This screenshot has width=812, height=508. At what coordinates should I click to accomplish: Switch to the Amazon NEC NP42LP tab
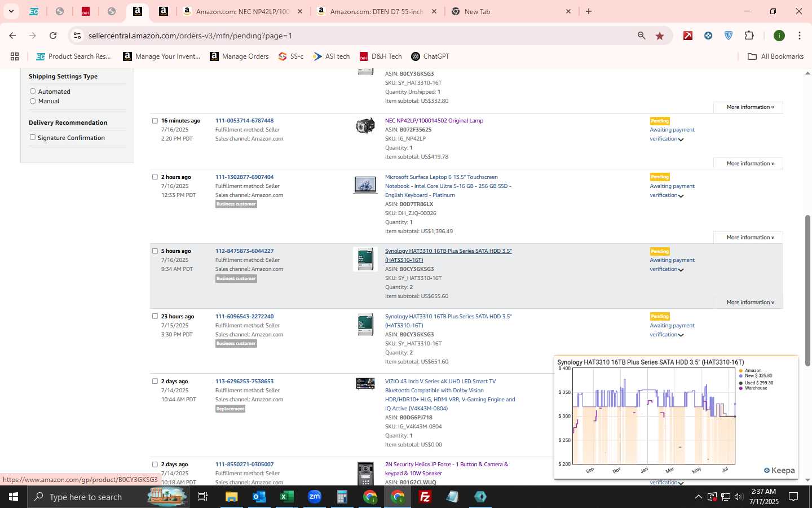point(243,11)
